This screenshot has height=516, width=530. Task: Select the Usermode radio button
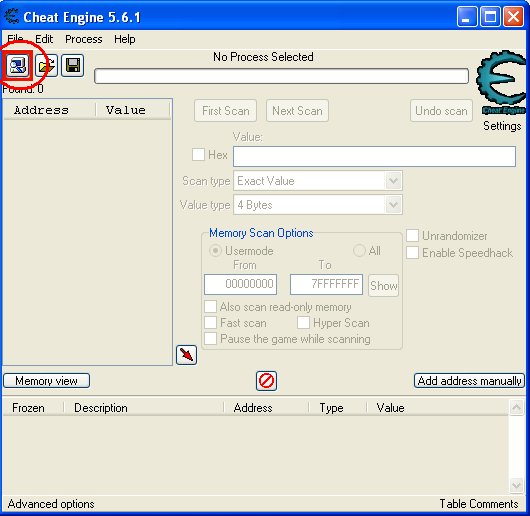(x=215, y=251)
